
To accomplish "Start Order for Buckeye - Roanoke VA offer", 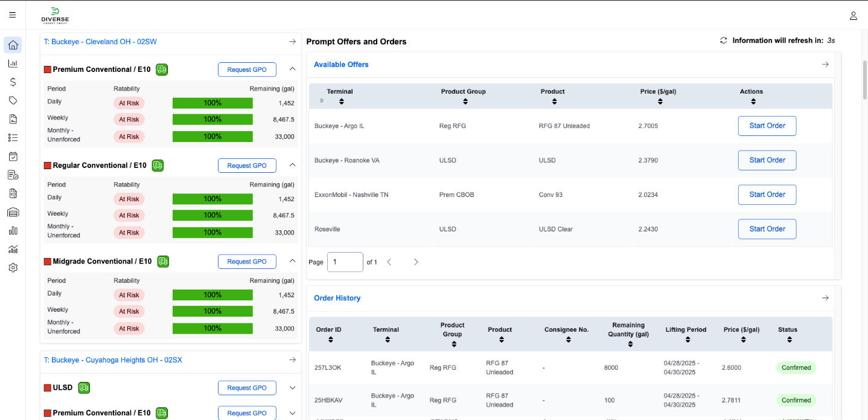I will pos(767,160).
